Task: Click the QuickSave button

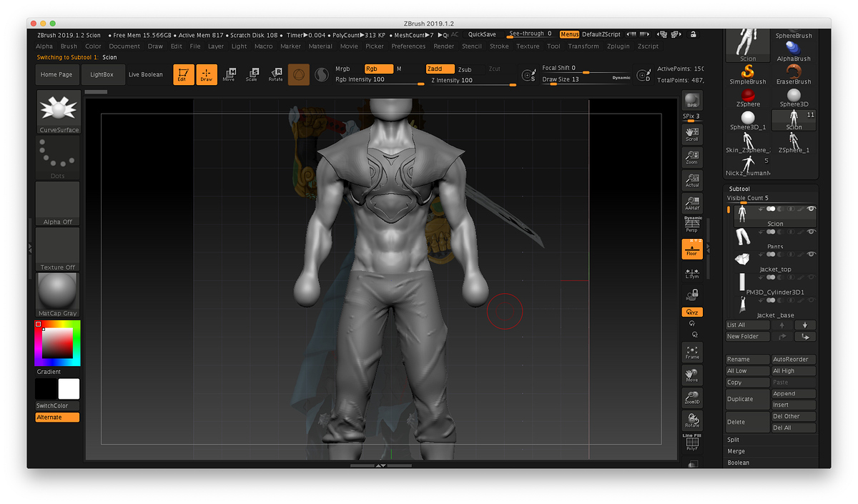Action: click(x=482, y=34)
